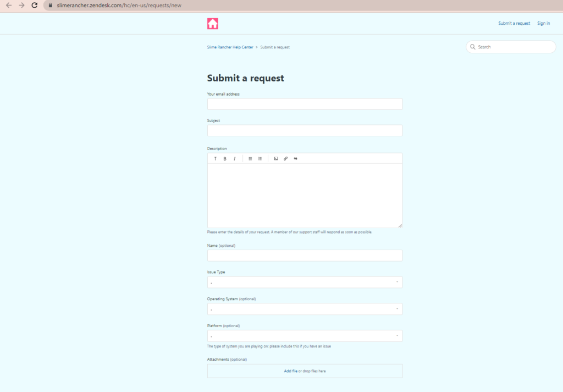
Task: Click the 'Issue Type' field label
Action: click(216, 272)
